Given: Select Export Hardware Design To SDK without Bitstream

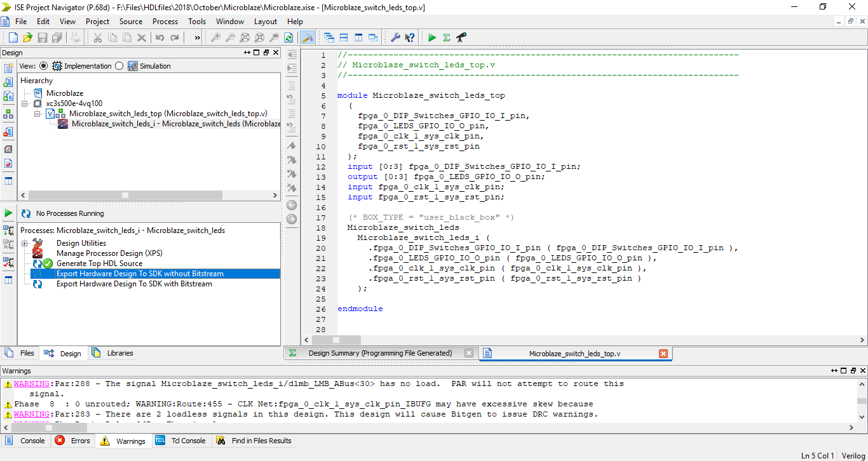Looking at the screenshot, I should pyautogui.click(x=140, y=274).
